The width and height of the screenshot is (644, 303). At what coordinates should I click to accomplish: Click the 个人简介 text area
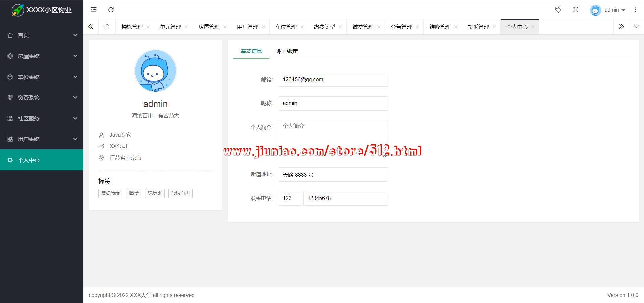coord(333,139)
